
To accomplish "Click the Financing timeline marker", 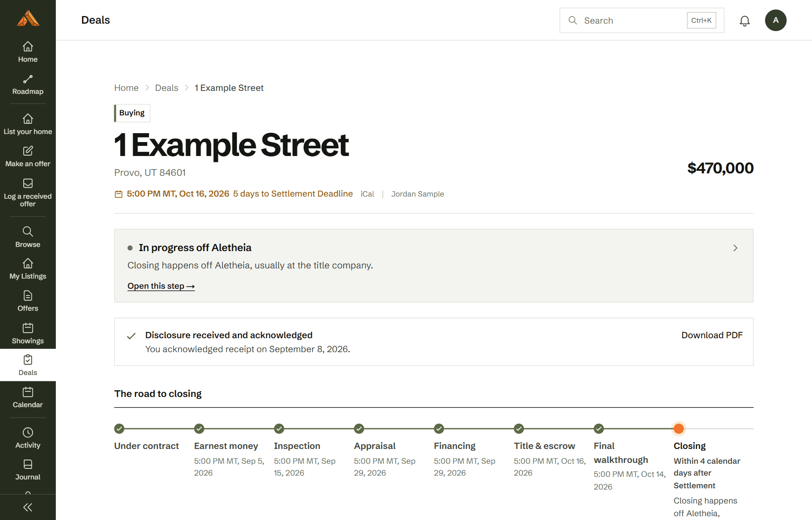I will point(439,429).
